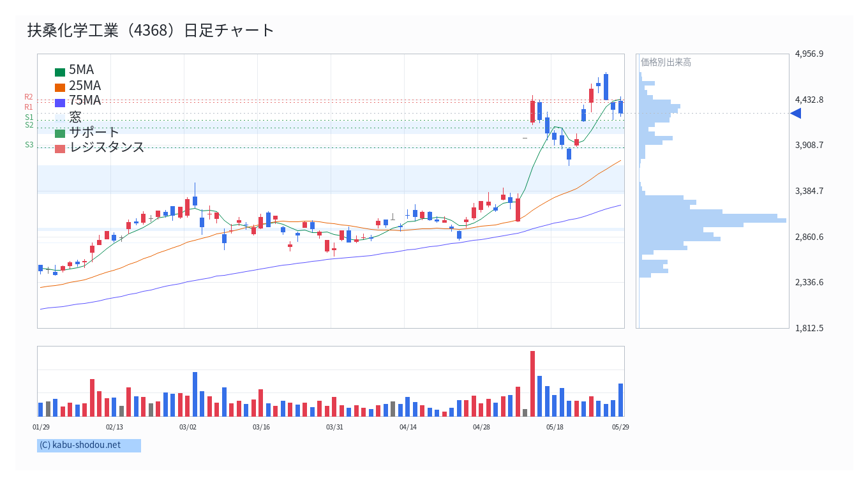The width and height of the screenshot is (868, 485).
Task: Click the S3 support level label
Action: click(x=29, y=145)
